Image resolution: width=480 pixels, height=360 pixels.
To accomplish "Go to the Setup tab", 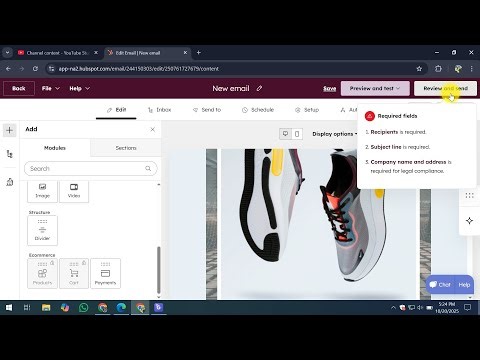I will coord(307,110).
